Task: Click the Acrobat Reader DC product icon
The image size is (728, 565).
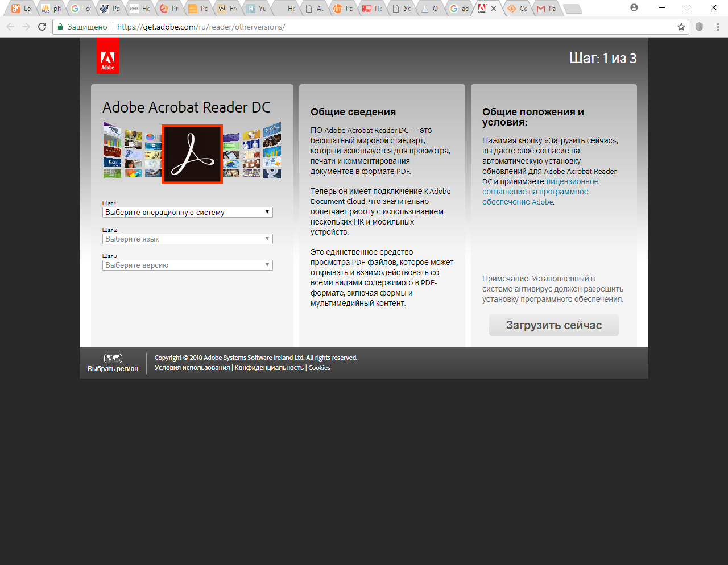Action: coord(192,154)
